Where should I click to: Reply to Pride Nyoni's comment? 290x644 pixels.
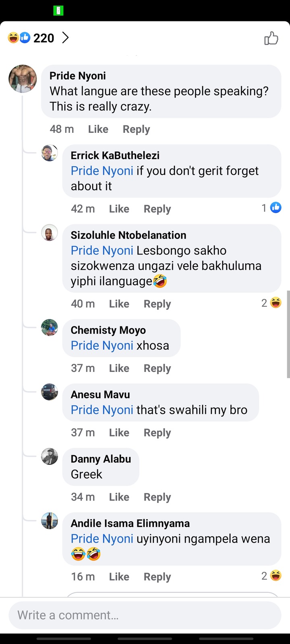coord(136,129)
